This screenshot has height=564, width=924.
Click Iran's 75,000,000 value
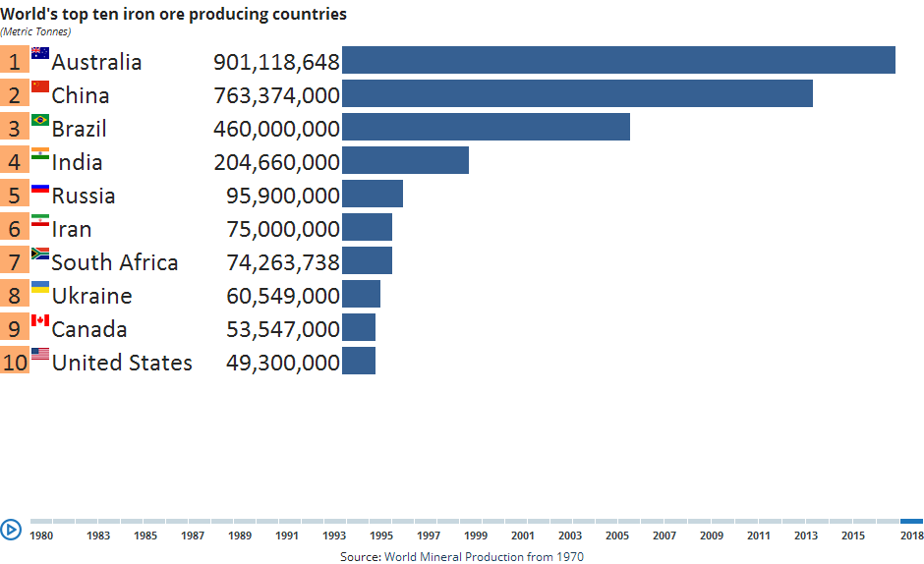pos(283,229)
